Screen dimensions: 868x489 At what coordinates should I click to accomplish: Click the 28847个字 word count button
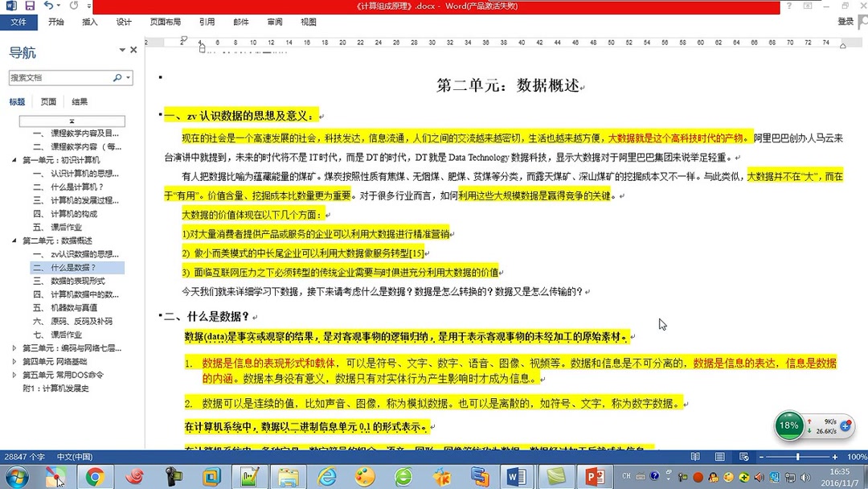tap(24, 457)
